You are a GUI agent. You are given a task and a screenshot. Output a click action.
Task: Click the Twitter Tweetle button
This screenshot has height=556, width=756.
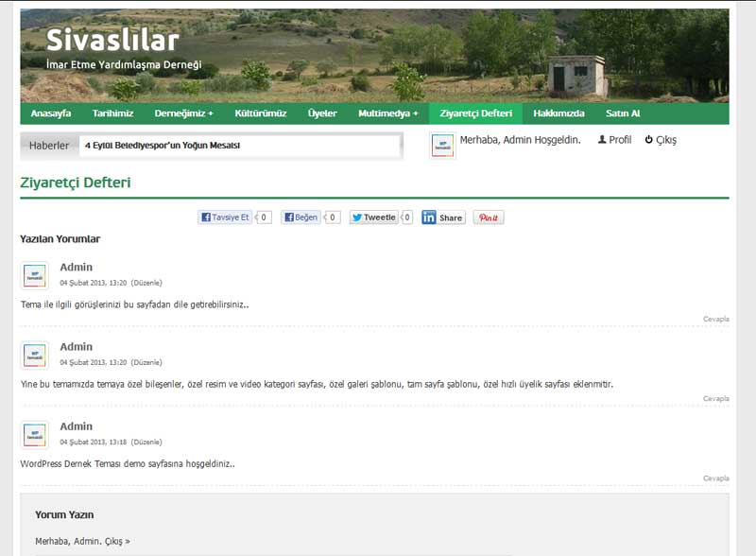[x=373, y=217]
